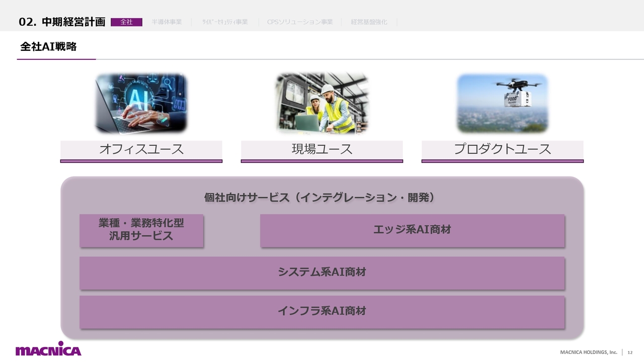The image size is (644, 362).
Task: Click the delivery drone image
Action: click(x=502, y=104)
